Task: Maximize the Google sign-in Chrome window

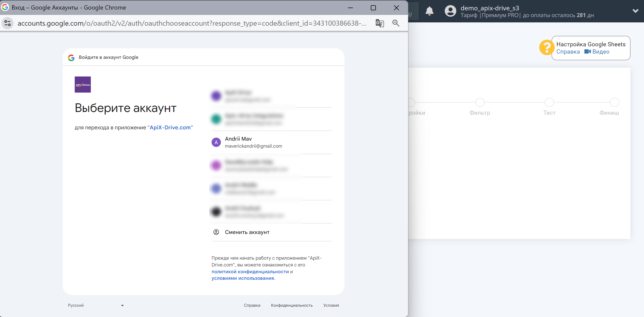Action: 373,8
